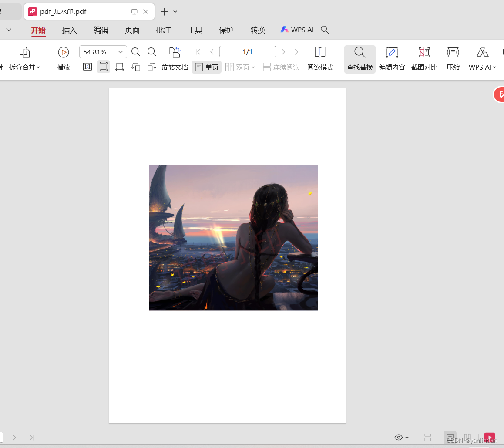Jump to the last page in toolbar
This screenshot has width=504, height=448.
tap(297, 52)
